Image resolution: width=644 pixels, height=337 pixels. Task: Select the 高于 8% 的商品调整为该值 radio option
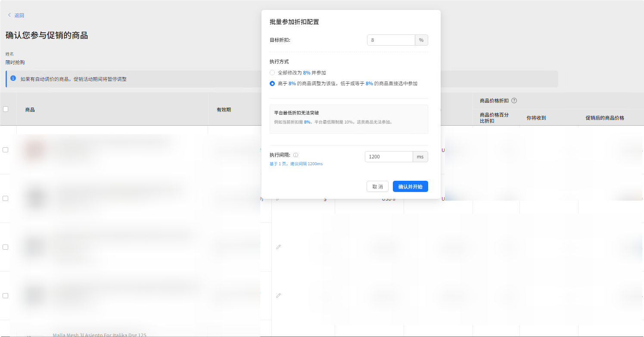click(272, 83)
